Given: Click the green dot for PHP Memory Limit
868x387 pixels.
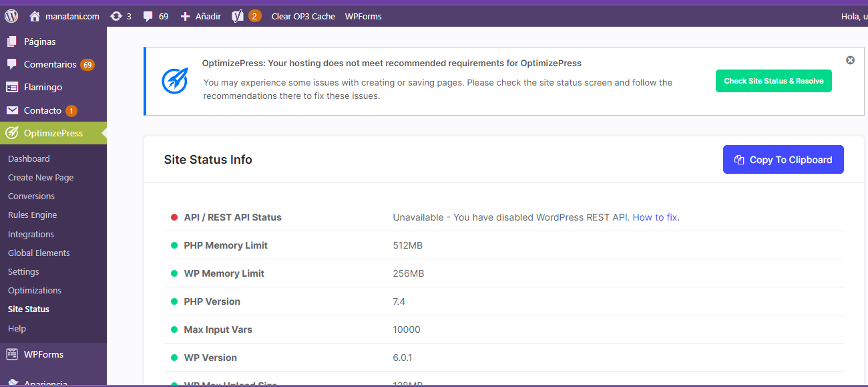Looking at the screenshot, I should coord(174,245).
